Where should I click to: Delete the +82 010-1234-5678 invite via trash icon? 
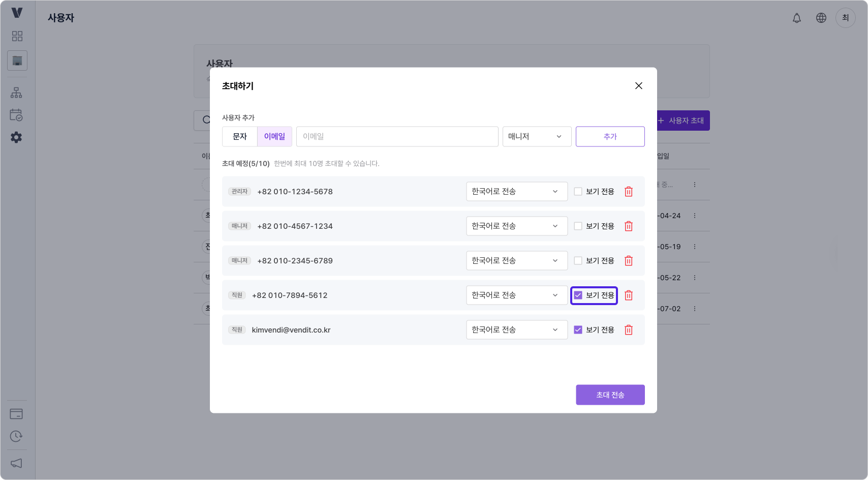(x=628, y=191)
